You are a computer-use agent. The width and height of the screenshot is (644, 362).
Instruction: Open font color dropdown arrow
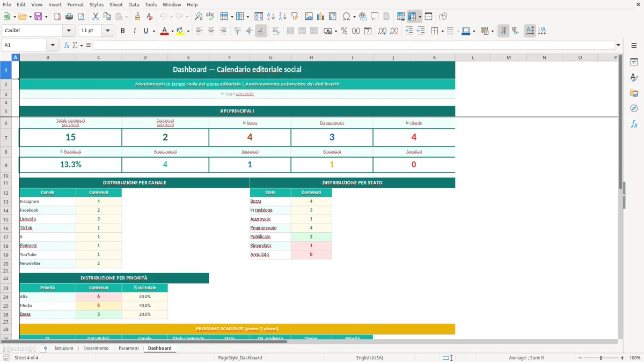tap(172, 31)
